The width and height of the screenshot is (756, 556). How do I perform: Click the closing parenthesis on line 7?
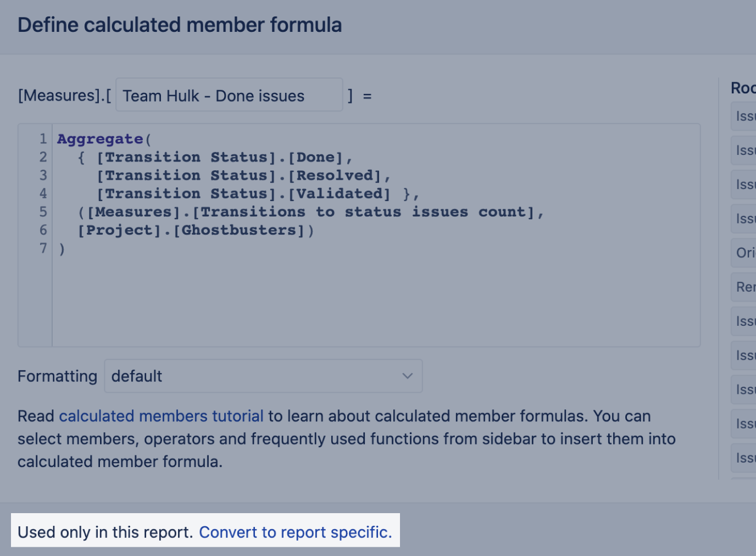[62, 249]
